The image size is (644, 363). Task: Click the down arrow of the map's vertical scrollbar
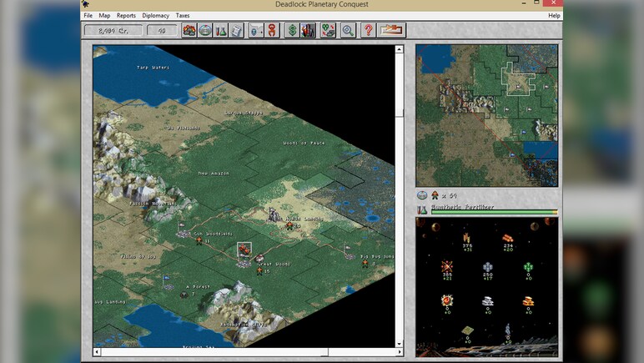tap(399, 344)
